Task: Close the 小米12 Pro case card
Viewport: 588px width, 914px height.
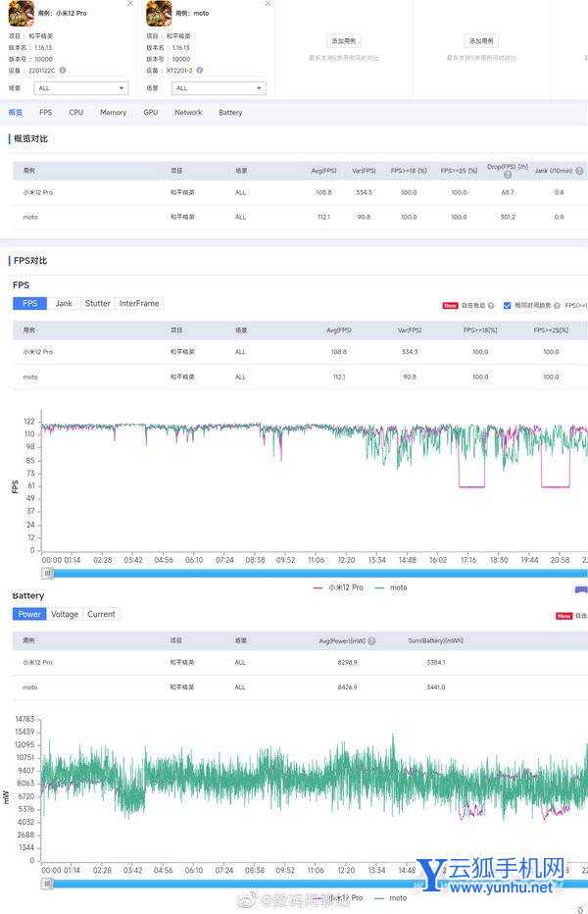Action: [130, 4]
